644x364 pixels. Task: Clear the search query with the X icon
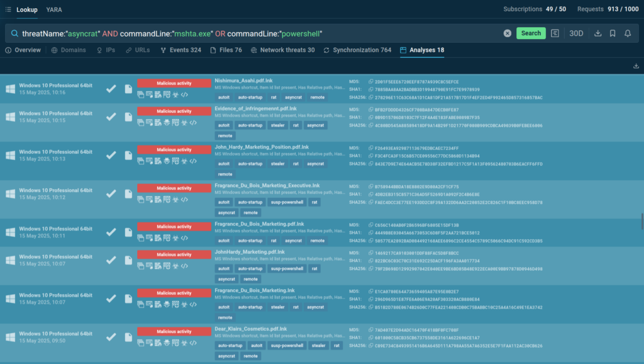[x=508, y=33]
